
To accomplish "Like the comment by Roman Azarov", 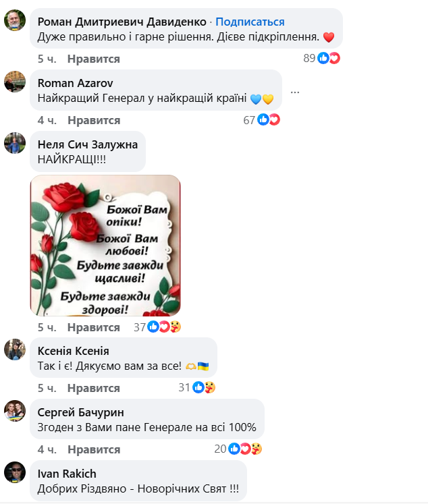I will tap(94, 120).
